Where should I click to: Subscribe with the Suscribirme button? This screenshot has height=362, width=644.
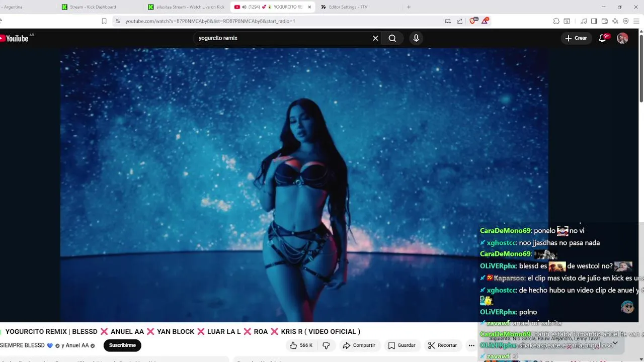point(122,345)
